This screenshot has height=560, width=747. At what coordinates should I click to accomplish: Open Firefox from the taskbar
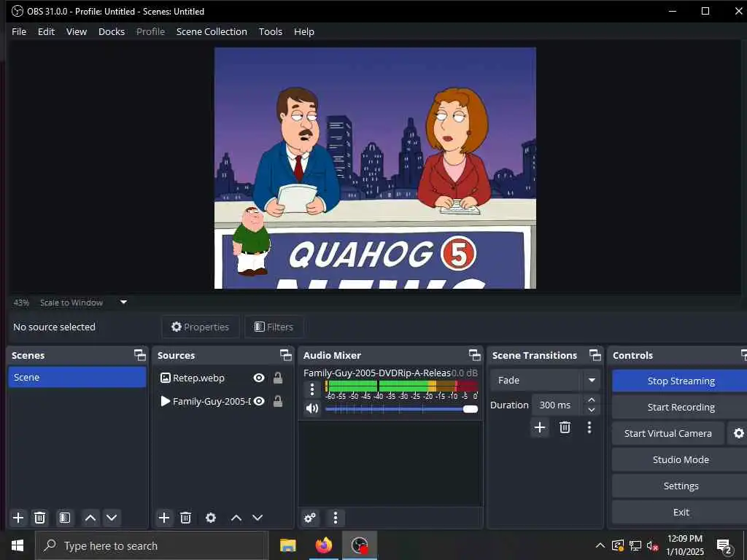pos(323,545)
